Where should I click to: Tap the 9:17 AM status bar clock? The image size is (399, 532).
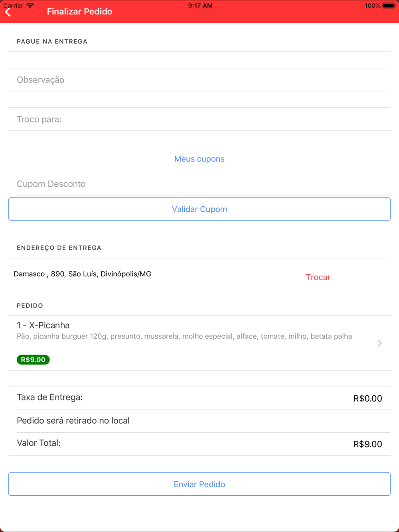[x=200, y=6]
